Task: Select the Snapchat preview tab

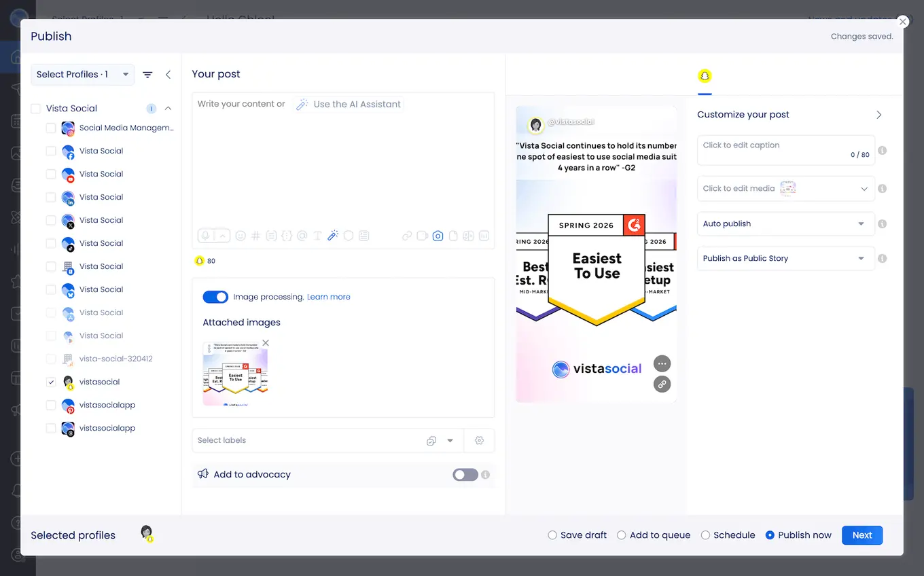Action: tap(705, 76)
